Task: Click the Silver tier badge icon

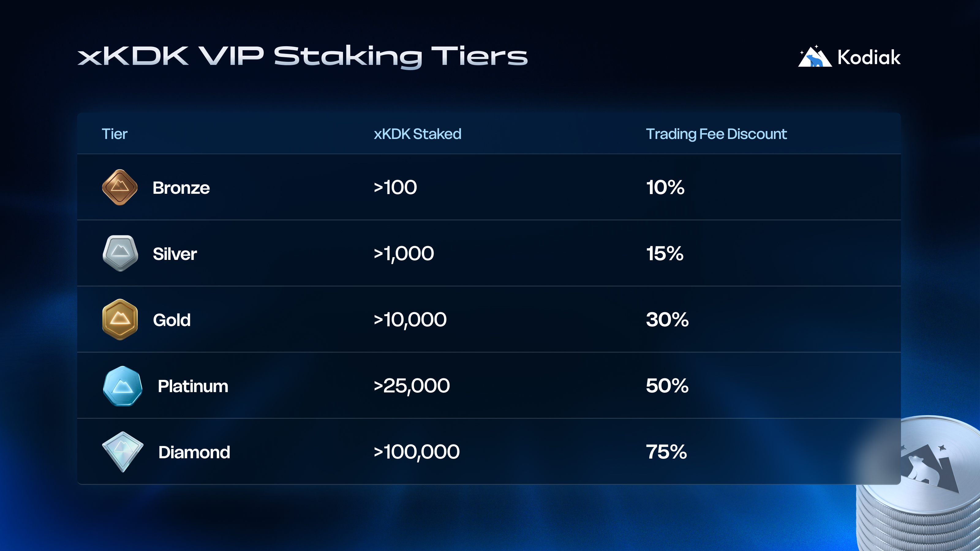Action: tap(120, 253)
